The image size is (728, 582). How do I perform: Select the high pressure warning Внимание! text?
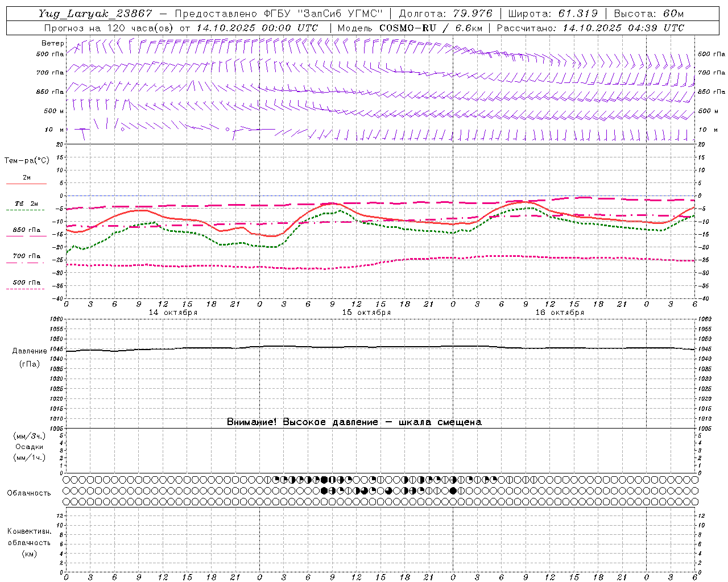click(354, 422)
